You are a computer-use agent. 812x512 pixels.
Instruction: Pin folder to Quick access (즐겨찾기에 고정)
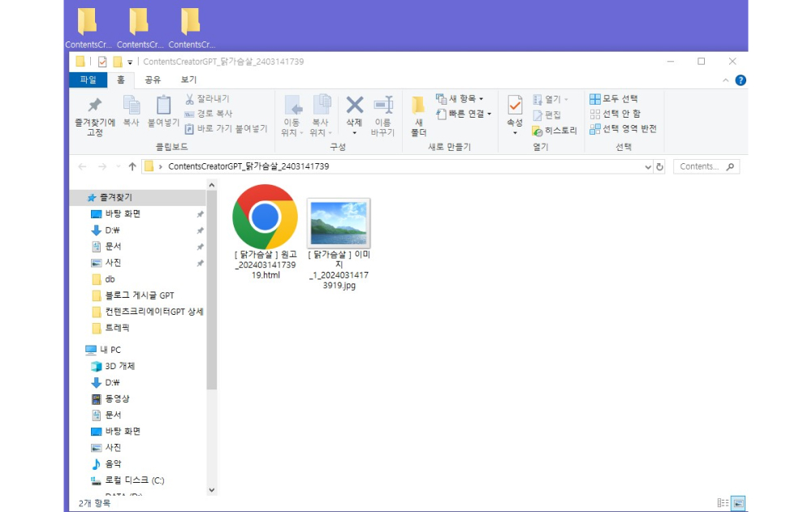(95, 117)
